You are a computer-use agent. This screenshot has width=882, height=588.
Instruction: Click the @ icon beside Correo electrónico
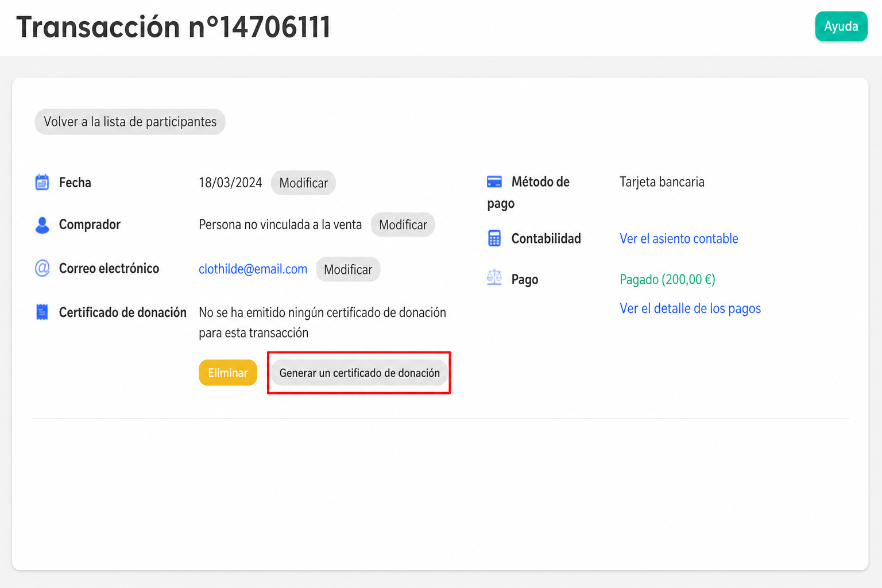pos(42,268)
